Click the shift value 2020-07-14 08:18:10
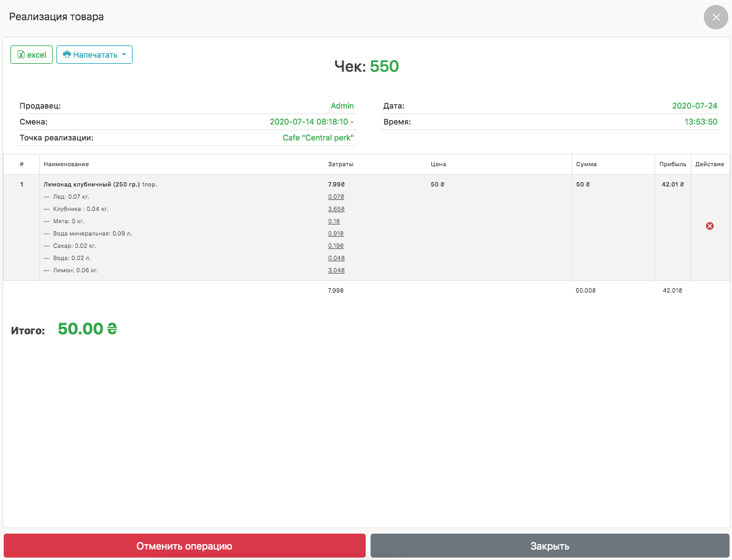 click(311, 122)
